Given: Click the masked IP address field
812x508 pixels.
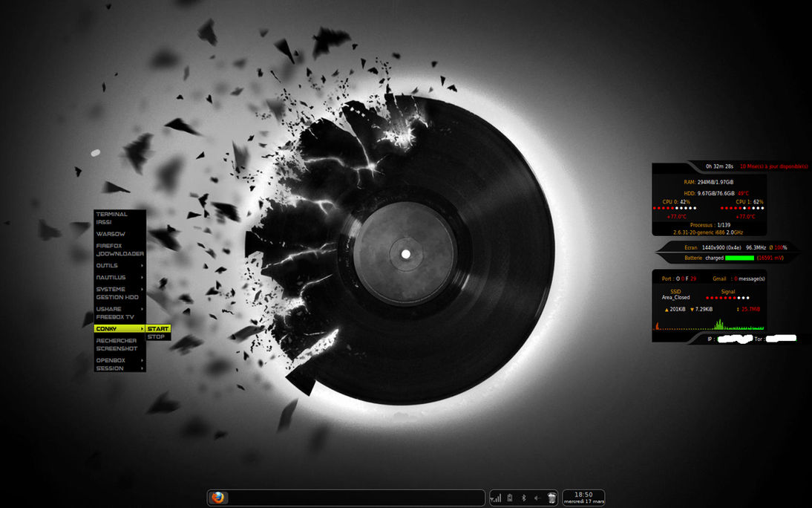Looking at the screenshot, I should tap(736, 339).
